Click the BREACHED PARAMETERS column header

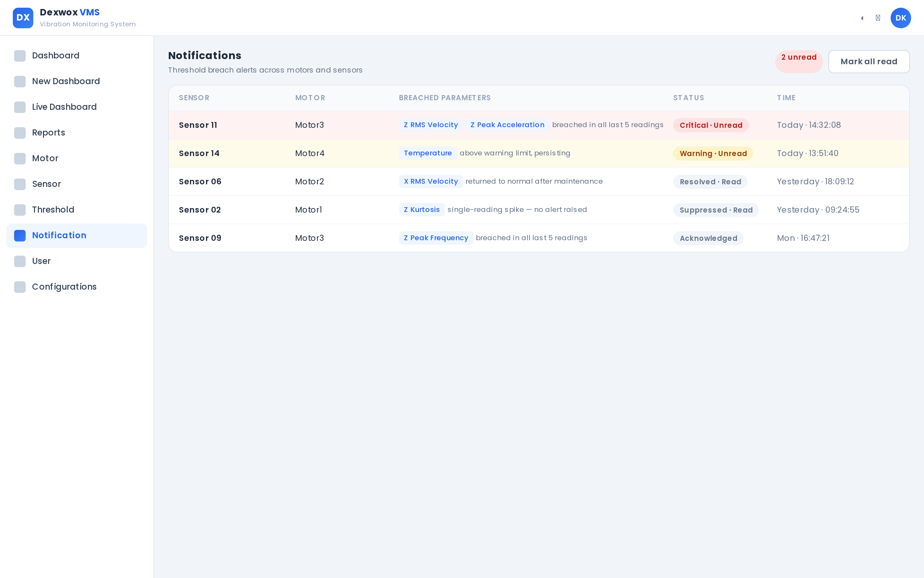click(445, 98)
